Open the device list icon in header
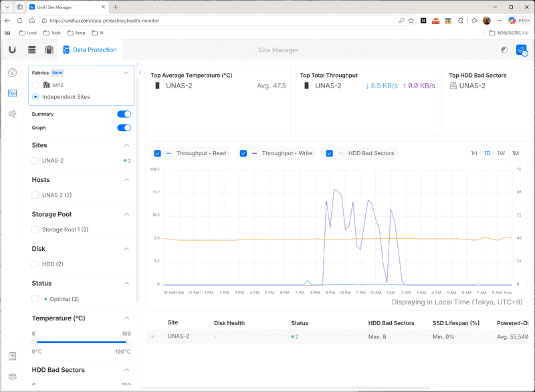The image size is (535, 392). [31, 50]
